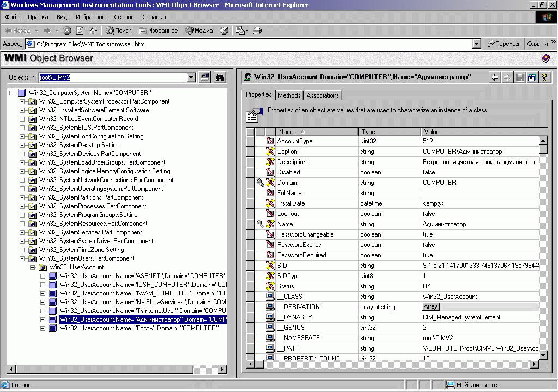Screen dimensions: 558x392
Task: Click the save floppy disk icon
Action: [519, 77]
